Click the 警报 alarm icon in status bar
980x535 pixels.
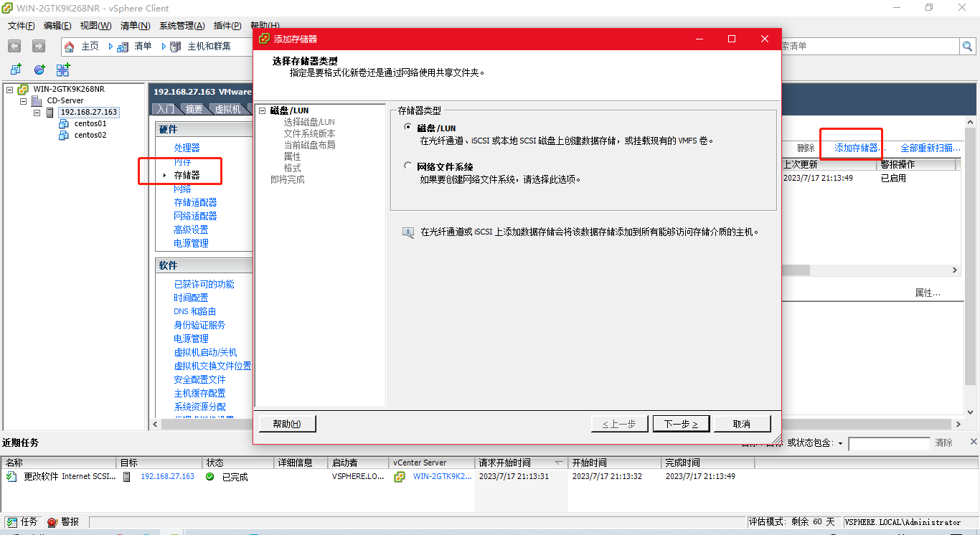(52, 522)
